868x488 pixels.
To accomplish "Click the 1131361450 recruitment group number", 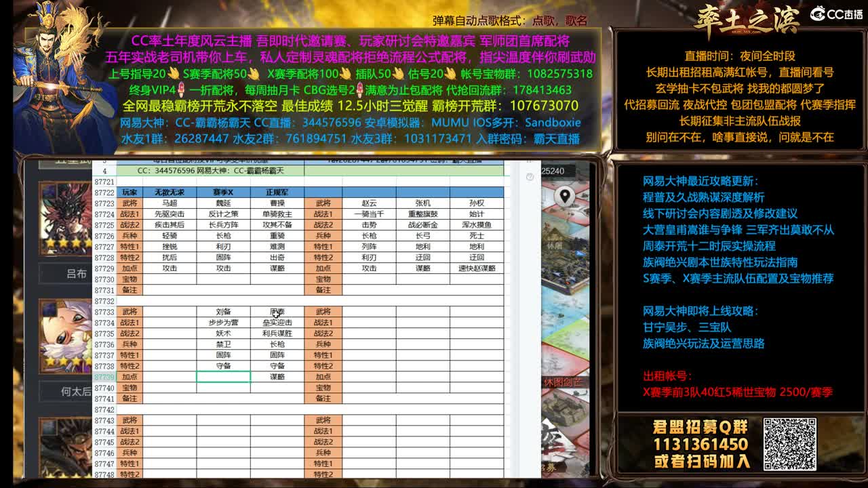I will pos(701,445).
